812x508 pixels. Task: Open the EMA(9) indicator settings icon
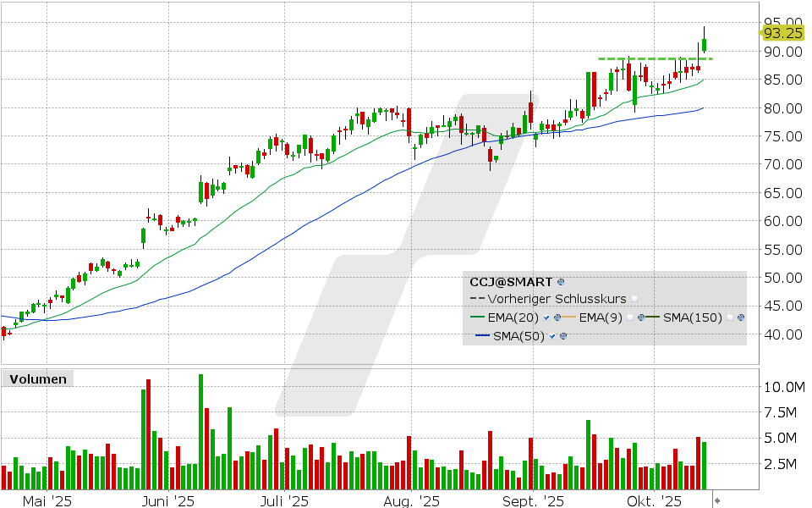642,317
